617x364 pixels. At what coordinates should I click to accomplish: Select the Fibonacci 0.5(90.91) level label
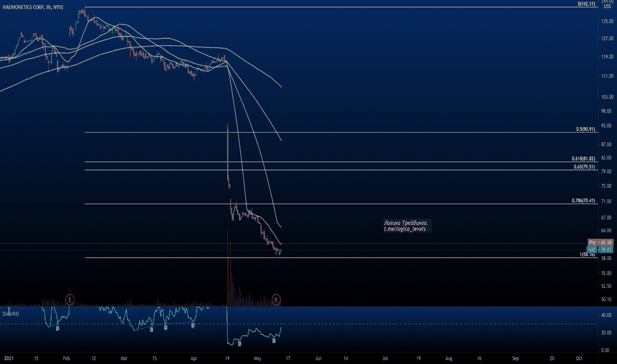[x=585, y=129]
